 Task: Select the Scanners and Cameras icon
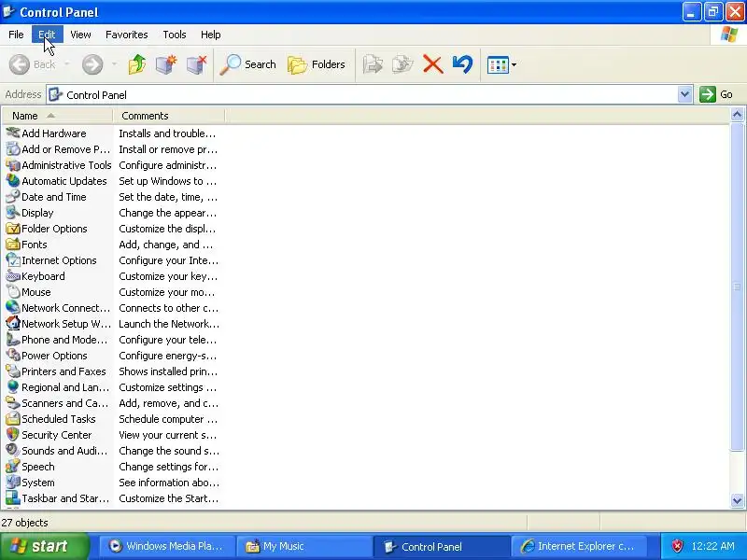coord(13,403)
